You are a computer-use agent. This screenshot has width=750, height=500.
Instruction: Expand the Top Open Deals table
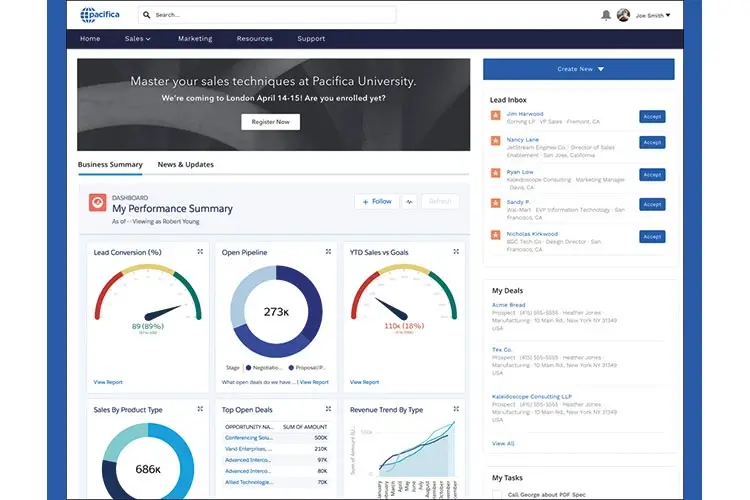328,409
